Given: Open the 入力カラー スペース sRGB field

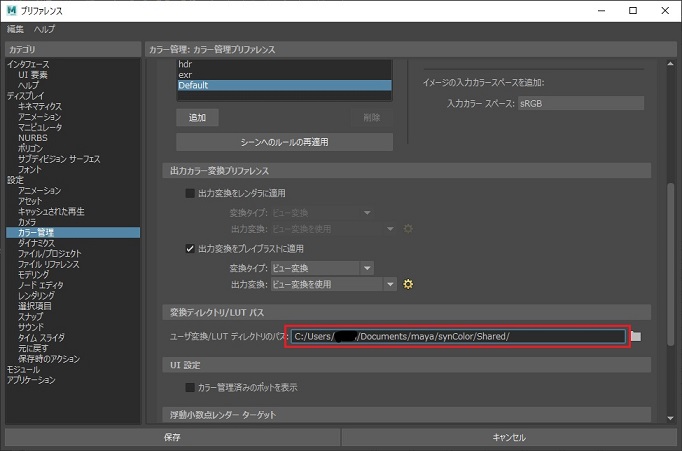Looking at the screenshot, I should (x=581, y=104).
